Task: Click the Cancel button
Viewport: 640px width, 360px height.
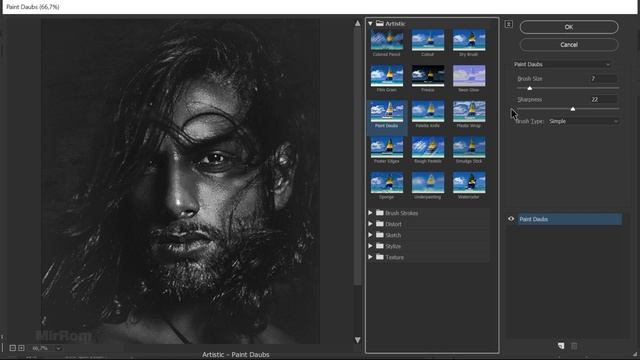Action: click(569, 44)
